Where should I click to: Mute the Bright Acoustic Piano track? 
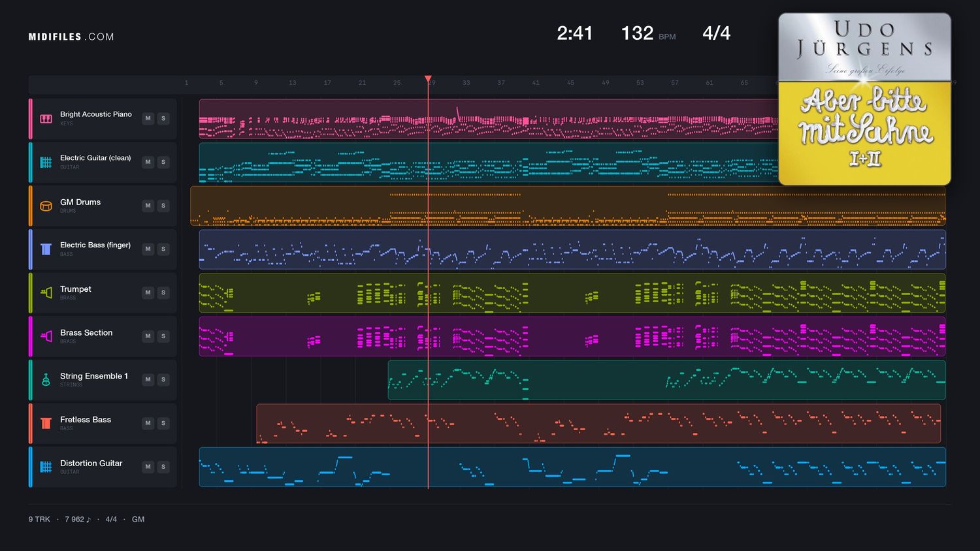coord(148,118)
